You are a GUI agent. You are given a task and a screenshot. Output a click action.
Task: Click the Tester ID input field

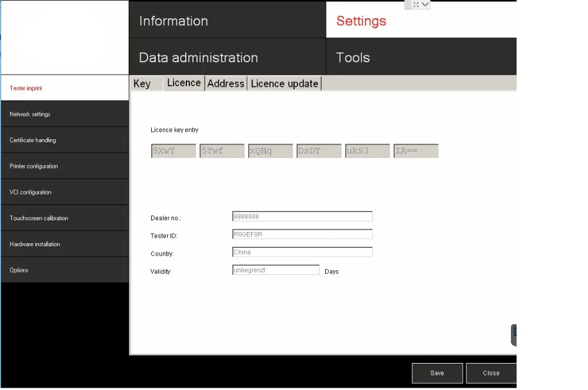pyautogui.click(x=302, y=234)
